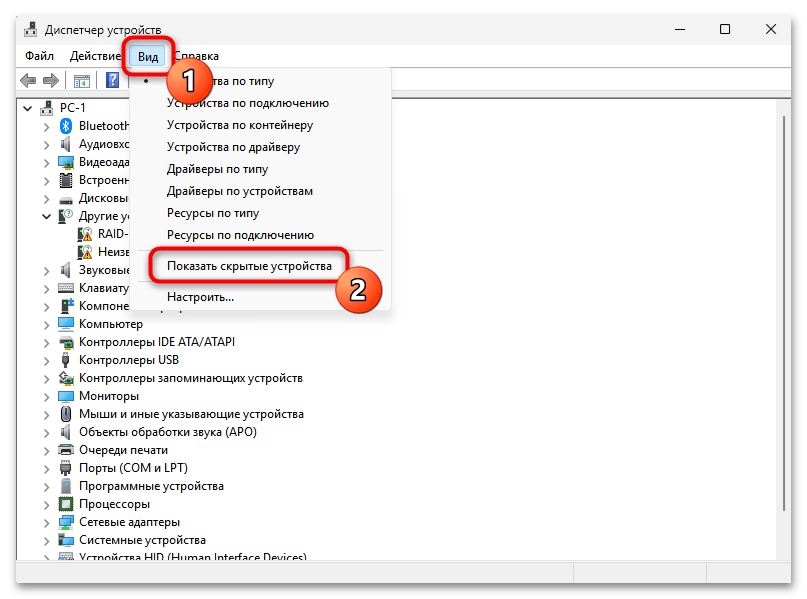Expand the Процессоры category
Viewport: 807px width, 599px height.
click(x=46, y=505)
